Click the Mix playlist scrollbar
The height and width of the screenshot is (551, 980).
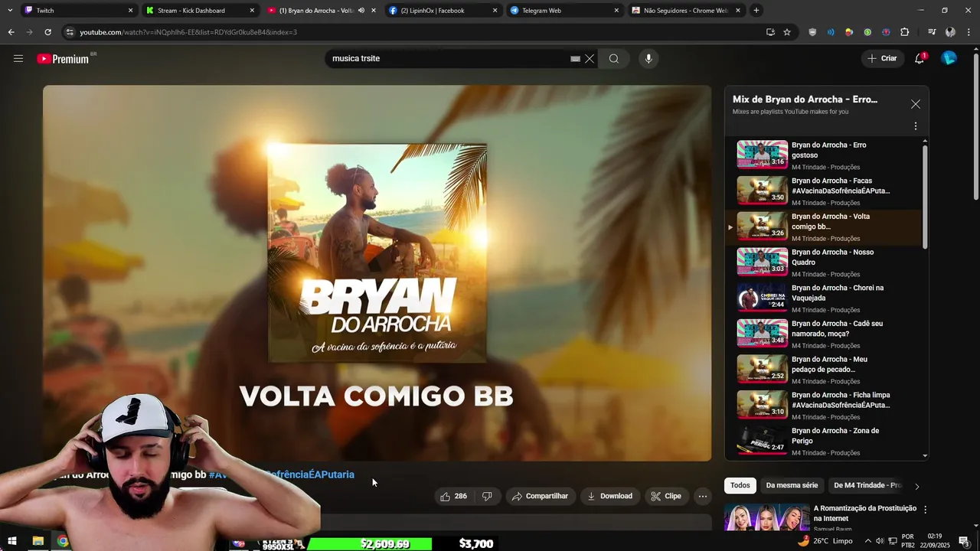pyautogui.click(x=925, y=197)
